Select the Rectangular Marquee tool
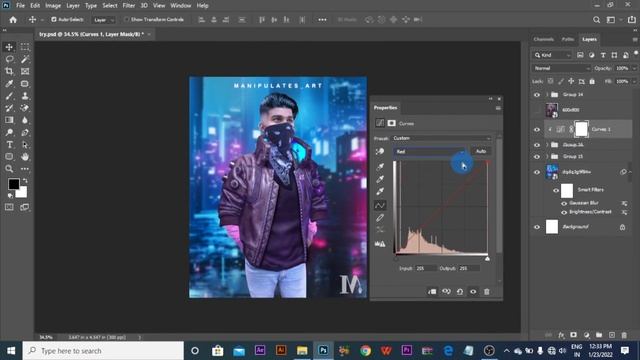This screenshot has width=640, height=360. (x=25, y=47)
